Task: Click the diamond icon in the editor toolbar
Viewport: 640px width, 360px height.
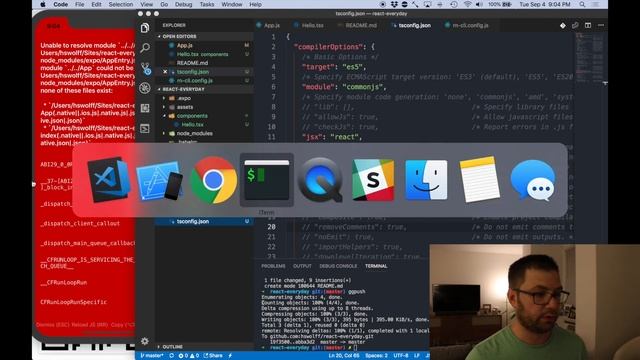Action: point(562,25)
